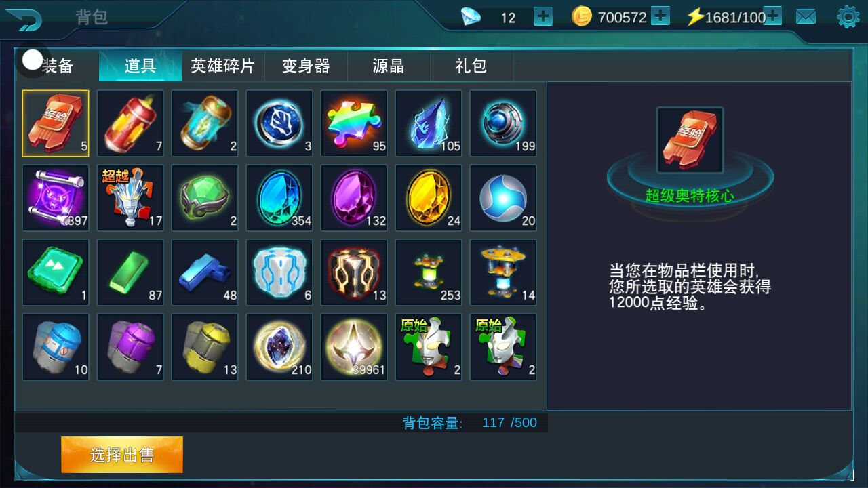Image resolution: width=868 pixels, height=488 pixels.
Task: Open the mail envelope icon
Action: point(806,17)
